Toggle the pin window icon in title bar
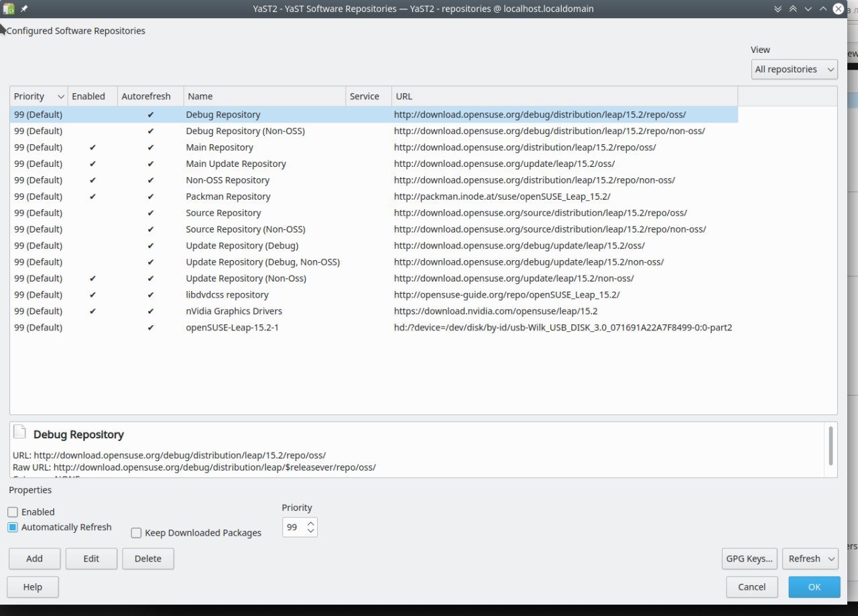 tap(24, 9)
